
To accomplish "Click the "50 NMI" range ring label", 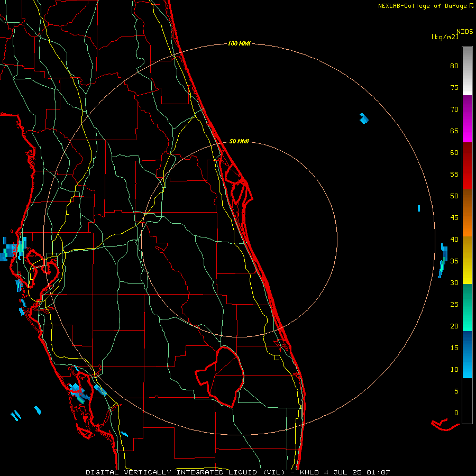I will click(239, 141).
